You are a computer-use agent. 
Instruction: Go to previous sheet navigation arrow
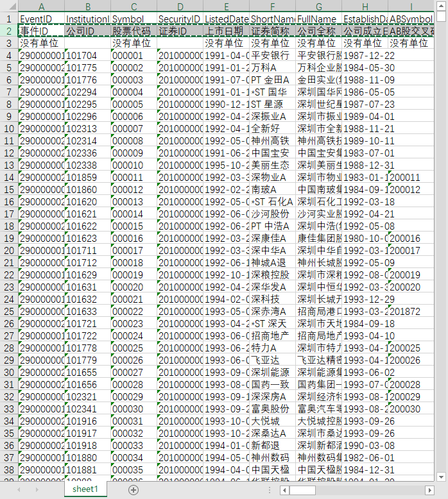[19, 490]
